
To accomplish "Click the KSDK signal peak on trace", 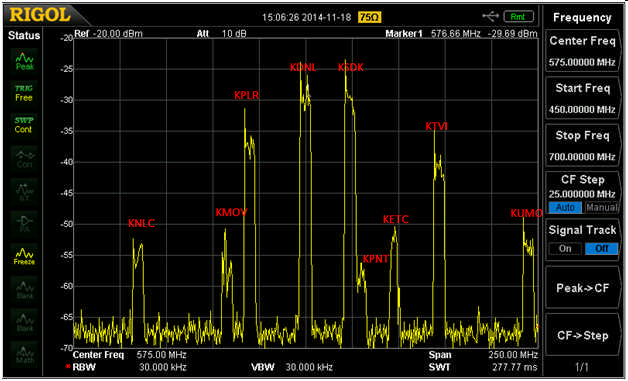I will [345, 61].
